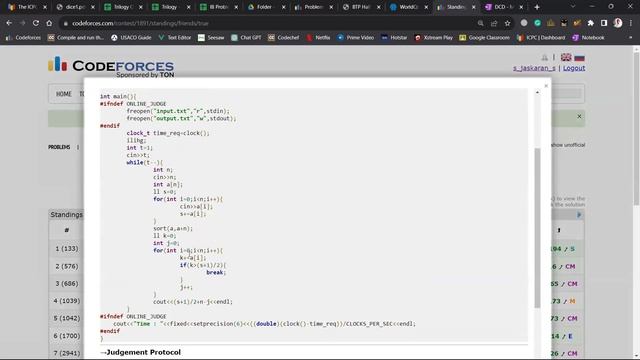Bookmark this page with the star icon

click(507, 23)
